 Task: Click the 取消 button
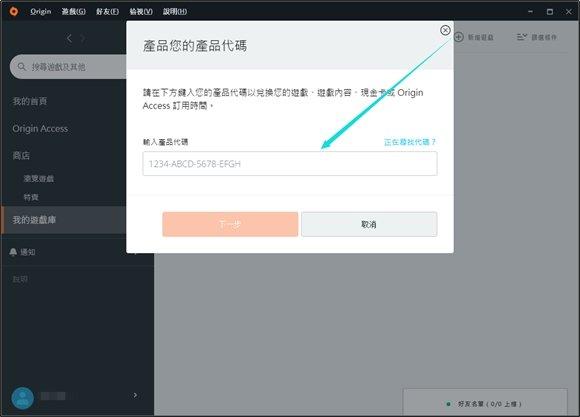369,224
